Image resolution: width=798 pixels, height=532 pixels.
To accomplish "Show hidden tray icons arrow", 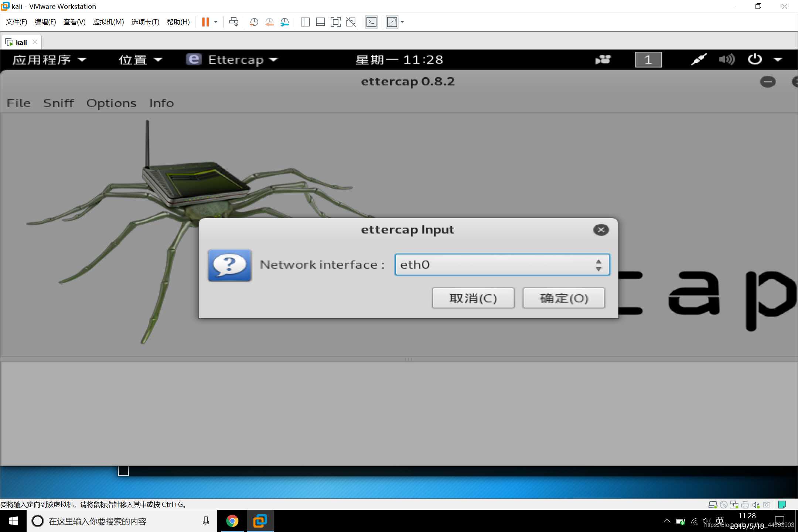I will coord(667,521).
